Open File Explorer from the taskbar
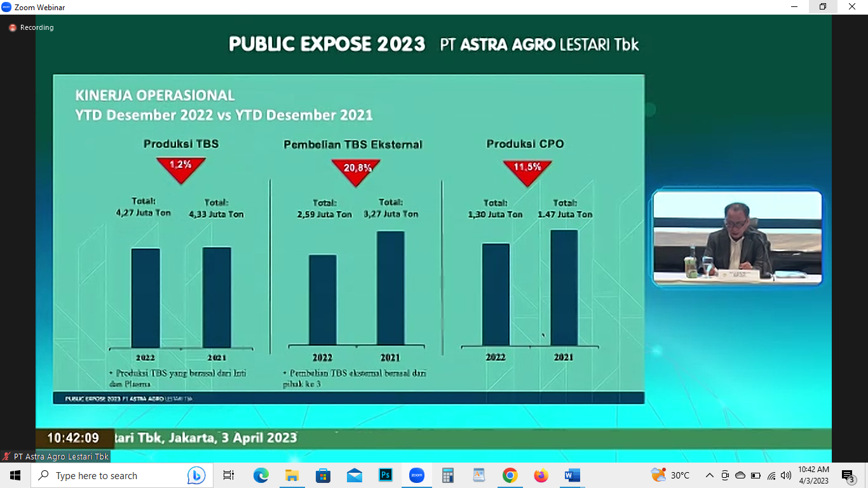 (292, 475)
